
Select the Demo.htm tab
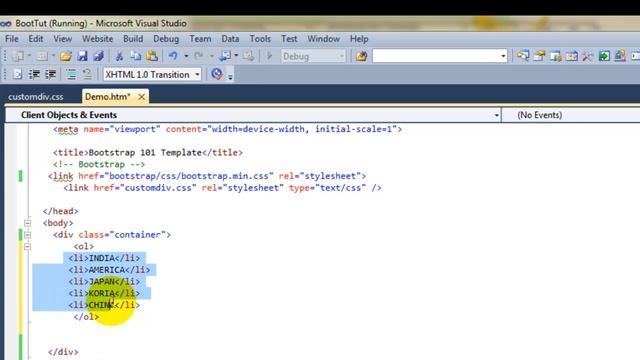pyautogui.click(x=107, y=97)
